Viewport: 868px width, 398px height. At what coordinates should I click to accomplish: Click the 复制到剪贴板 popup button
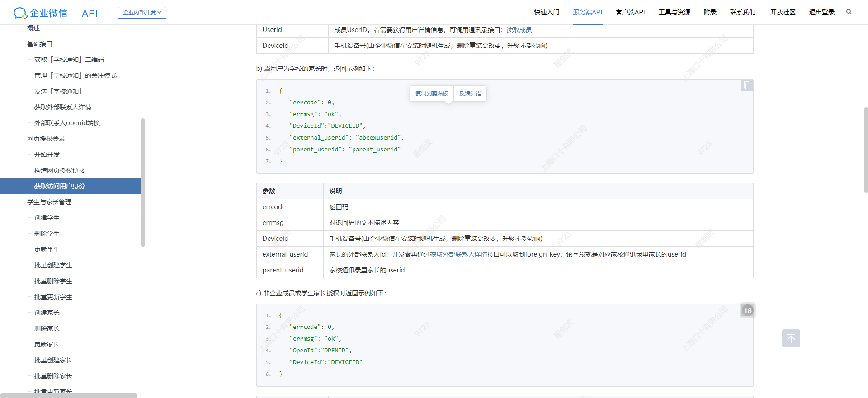[432, 94]
